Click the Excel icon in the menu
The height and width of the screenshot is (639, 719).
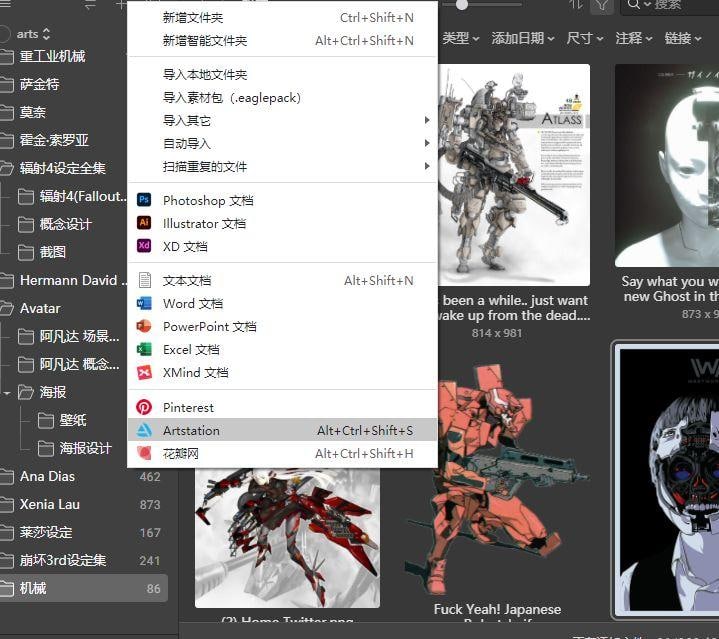coord(144,349)
